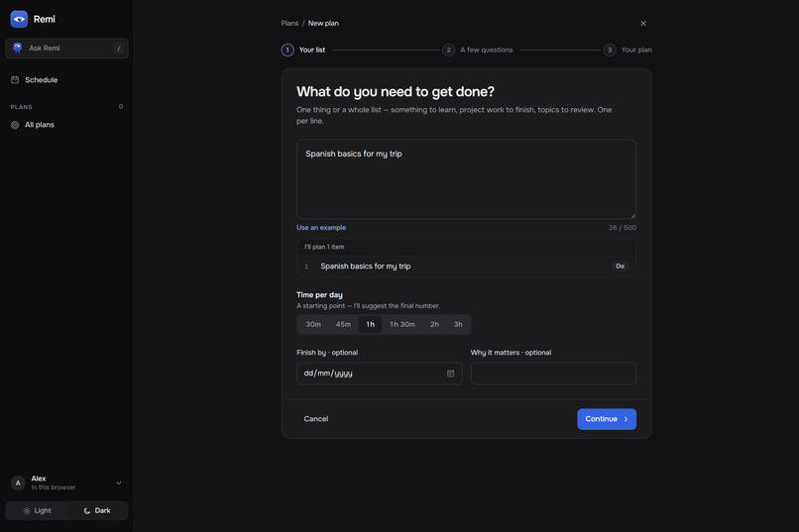Choose 3h time per day

(x=458, y=324)
